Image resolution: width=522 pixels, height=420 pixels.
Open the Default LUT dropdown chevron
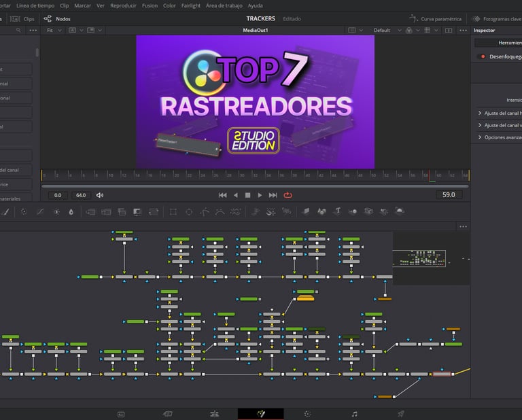point(399,31)
